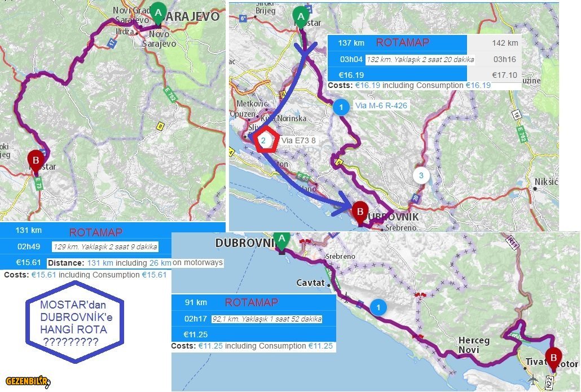Click road shield 20 below route badge 3
This screenshot has height=392, width=581.
tap(415, 198)
